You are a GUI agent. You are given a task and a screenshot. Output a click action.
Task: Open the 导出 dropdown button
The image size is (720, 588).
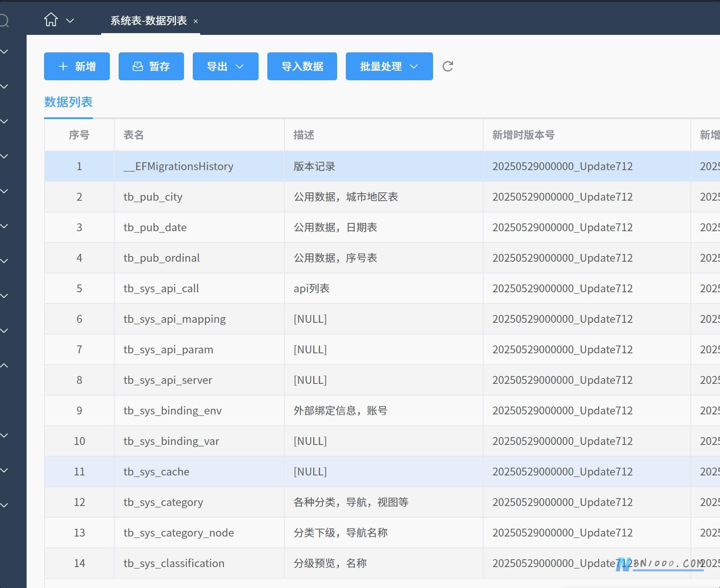click(225, 66)
